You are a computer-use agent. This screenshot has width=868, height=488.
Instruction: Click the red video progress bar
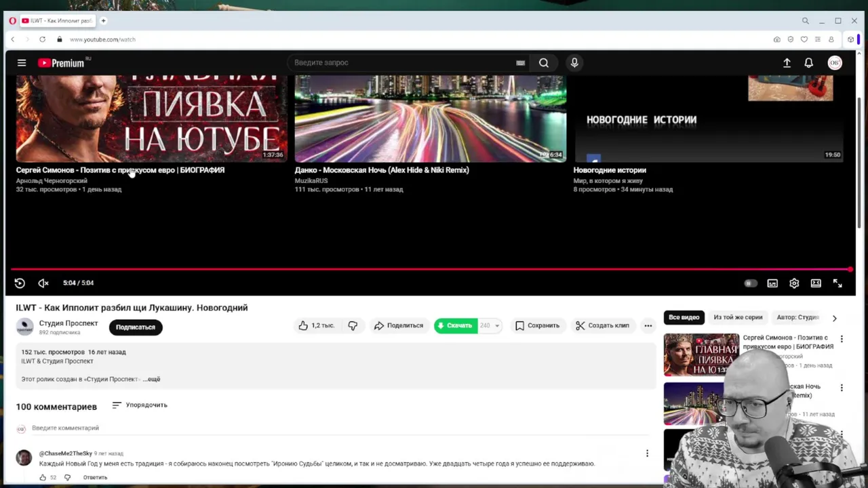pos(431,270)
